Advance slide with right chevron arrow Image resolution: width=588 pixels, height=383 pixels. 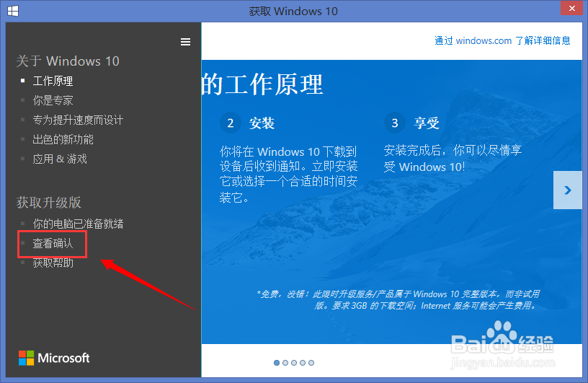click(567, 190)
